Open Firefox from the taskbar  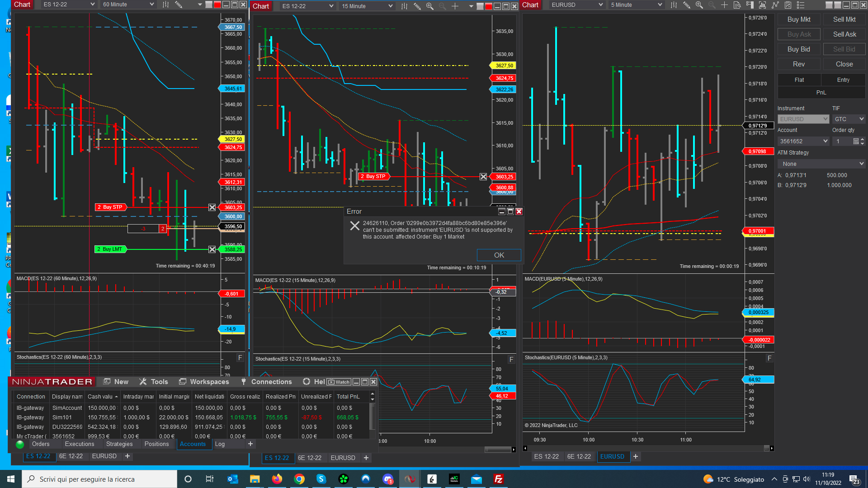[277, 479]
